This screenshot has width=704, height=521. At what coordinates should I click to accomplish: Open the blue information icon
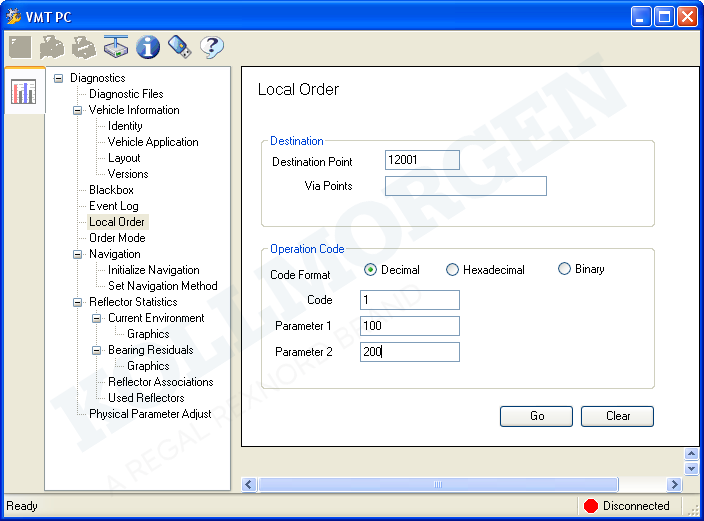[148, 46]
